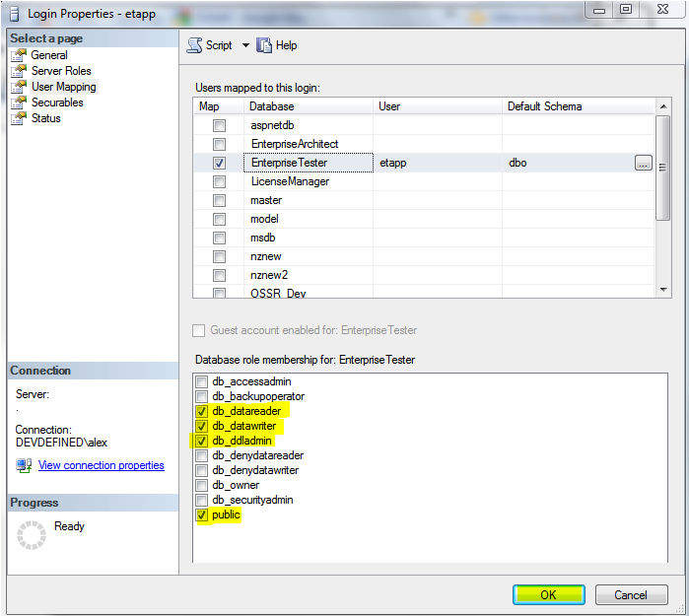The height and width of the screenshot is (616, 689).
Task: Open the Status page icon
Action: point(19,118)
